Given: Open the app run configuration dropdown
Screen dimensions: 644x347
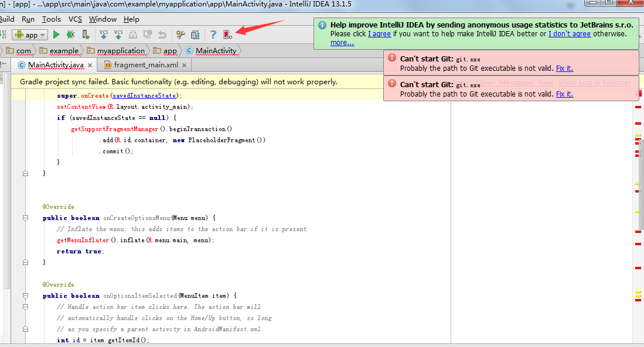Looking at the screenshot, I should pos(29,35).
